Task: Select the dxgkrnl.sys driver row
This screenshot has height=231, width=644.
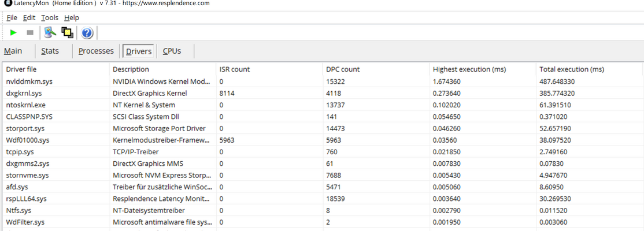Action: 323,93
